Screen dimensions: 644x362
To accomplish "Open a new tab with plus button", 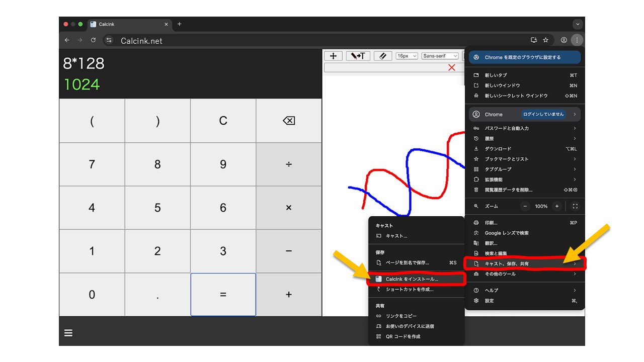I will [179, 24].
